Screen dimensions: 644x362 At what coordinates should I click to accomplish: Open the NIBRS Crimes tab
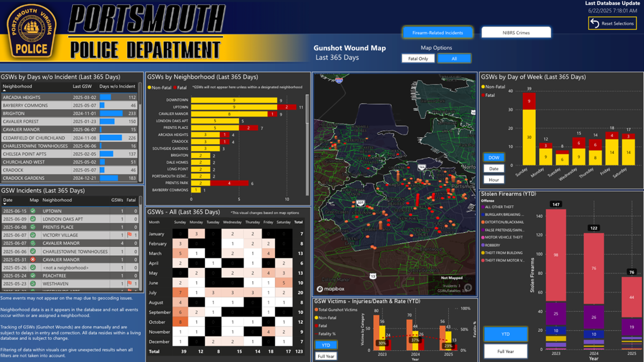point(516,33)
